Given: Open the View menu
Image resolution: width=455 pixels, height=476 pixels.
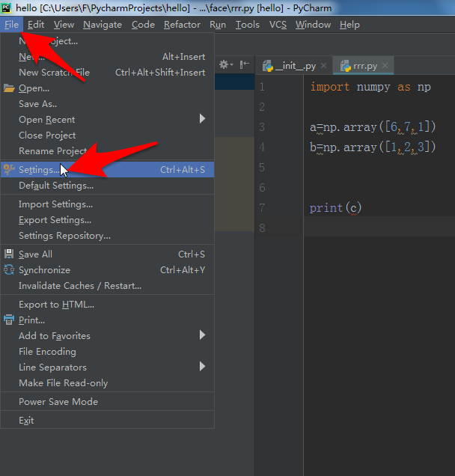Looking at the screenshot, I should click(64, 25).
